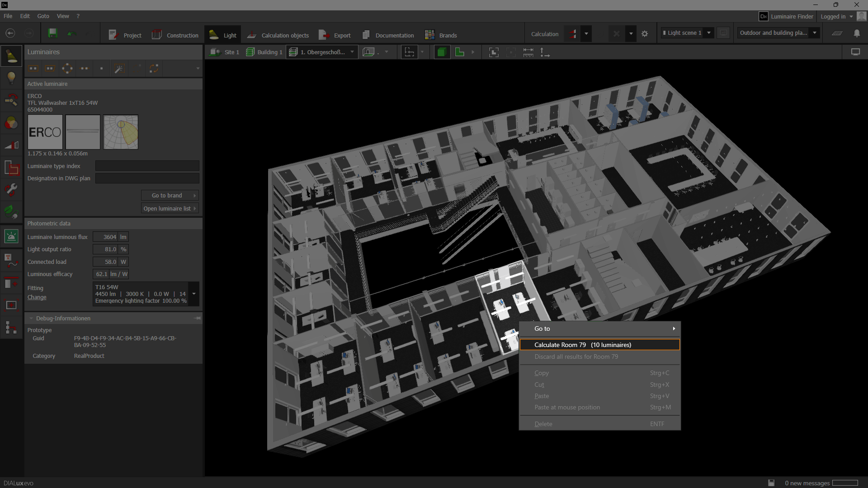This screenshot has height=488, width=868.
Task: Collapse the Debug-Informationen section
Action: (31, 319)
